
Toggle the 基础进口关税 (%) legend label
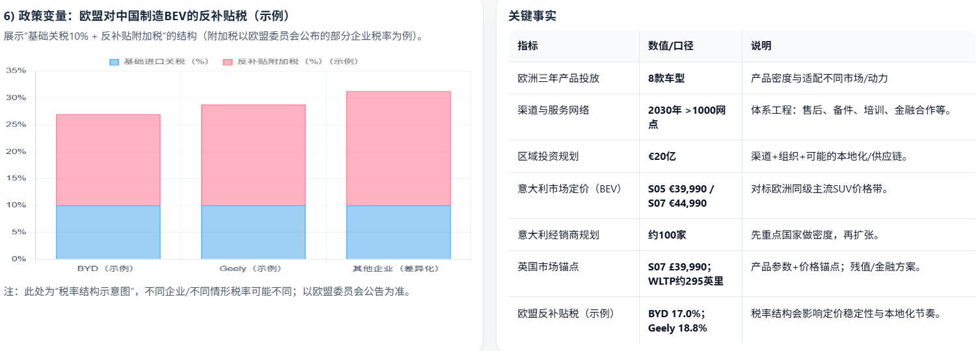pos(166,62)
